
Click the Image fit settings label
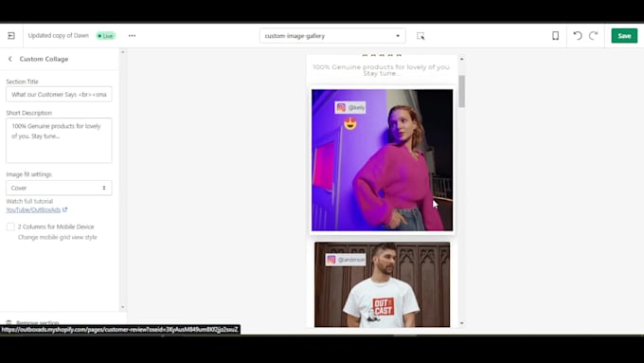(28, 174)
